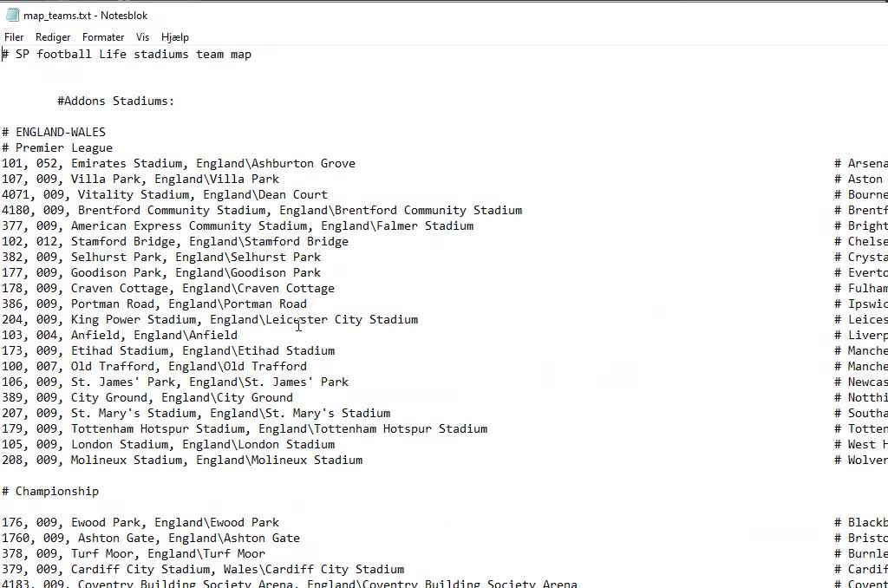The width and height of the screenshot is (888, 588).
Task: Open the Vis menu
Action: pos(142,37)
